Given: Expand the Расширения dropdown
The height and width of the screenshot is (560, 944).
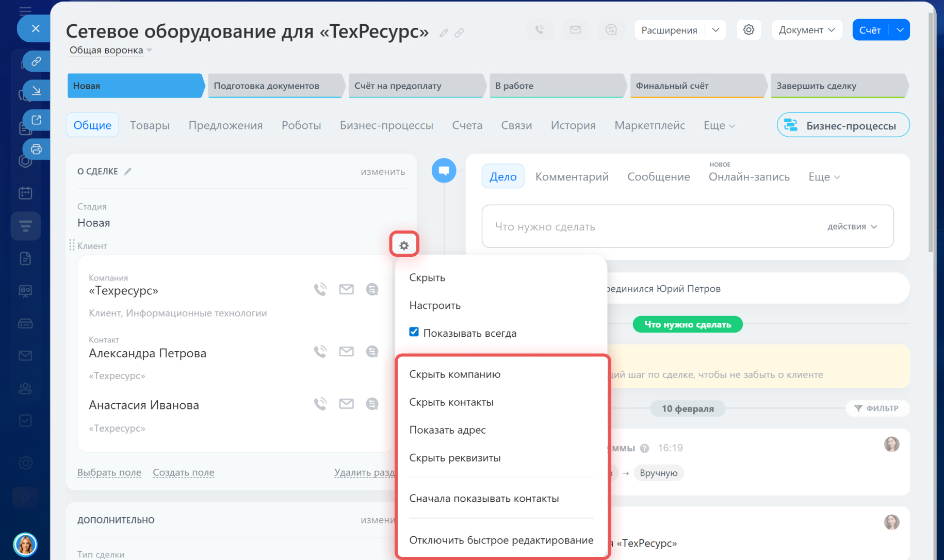Looking at the screenshot, I should pos(715,30).
